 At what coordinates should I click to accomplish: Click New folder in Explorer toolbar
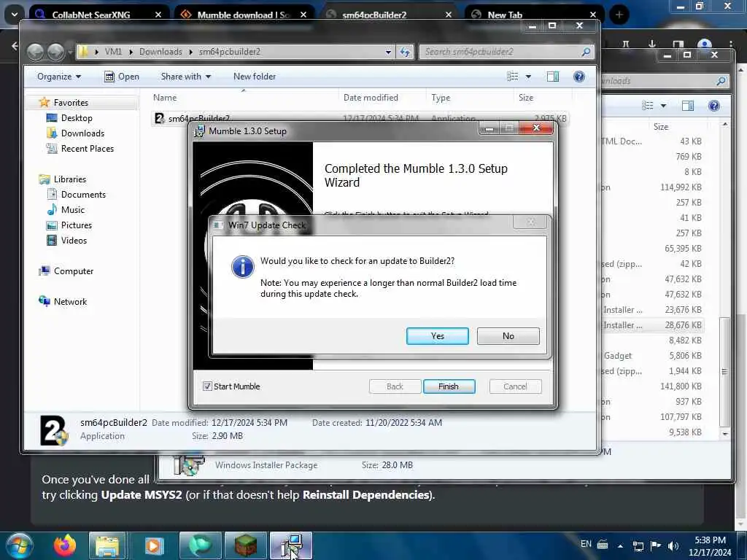(255, 76)
